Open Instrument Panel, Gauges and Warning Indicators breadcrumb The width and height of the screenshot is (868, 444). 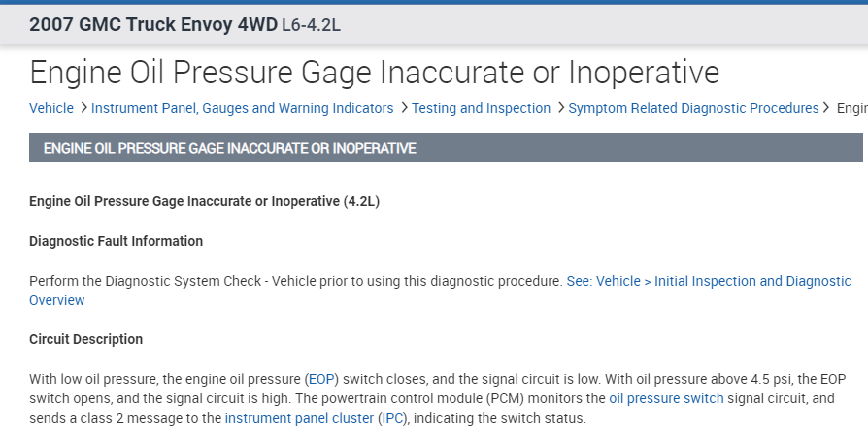pos(242,108)
